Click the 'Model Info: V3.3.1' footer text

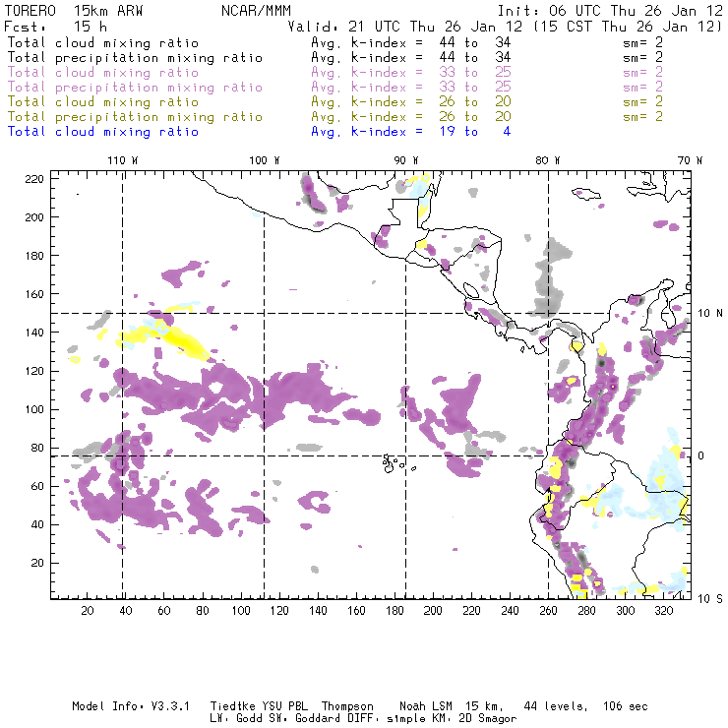[x=131, y=706]
